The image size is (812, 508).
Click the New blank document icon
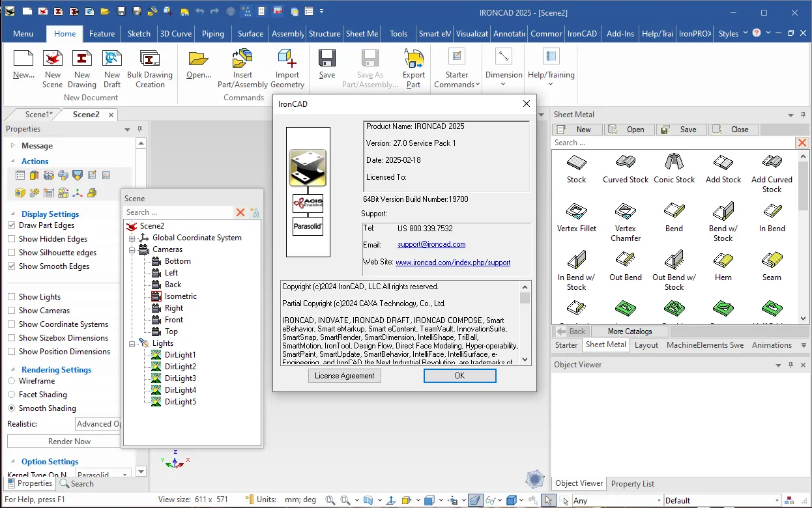pyautogui.click(x=23, y=59)
